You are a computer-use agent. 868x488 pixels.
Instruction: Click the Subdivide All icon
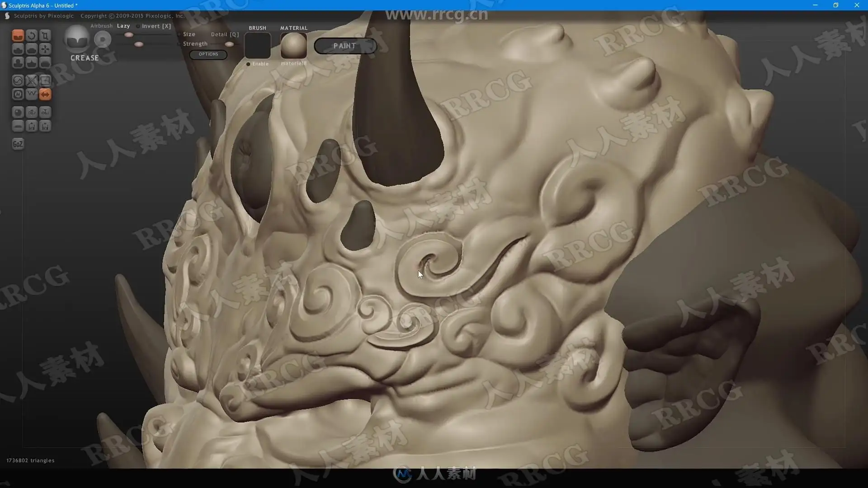(45, 81)
